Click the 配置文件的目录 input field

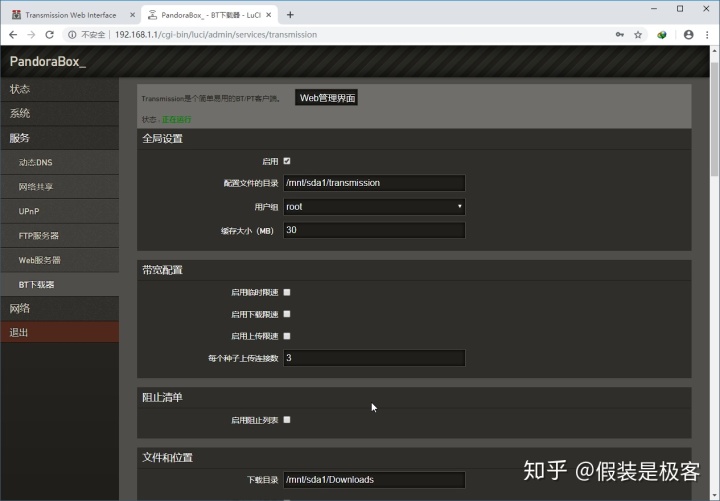(374, 183)
